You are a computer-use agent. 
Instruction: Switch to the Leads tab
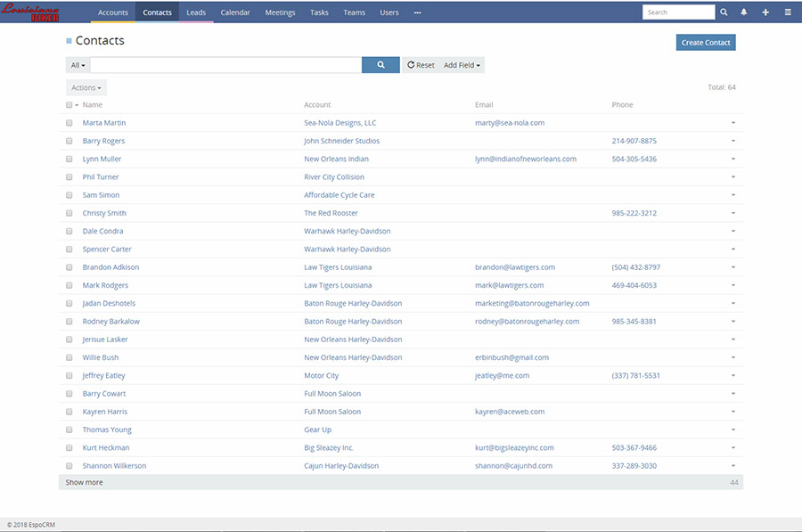point(196,12)
